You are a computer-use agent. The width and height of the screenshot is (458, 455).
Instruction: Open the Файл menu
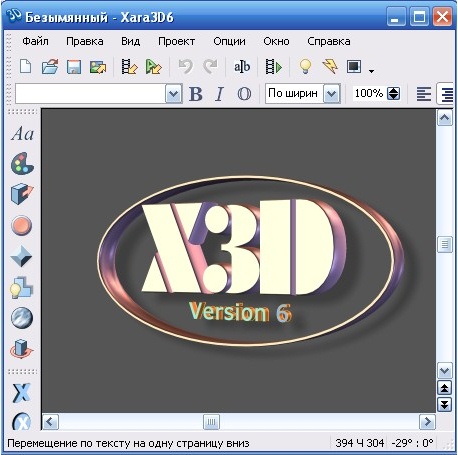35,41
